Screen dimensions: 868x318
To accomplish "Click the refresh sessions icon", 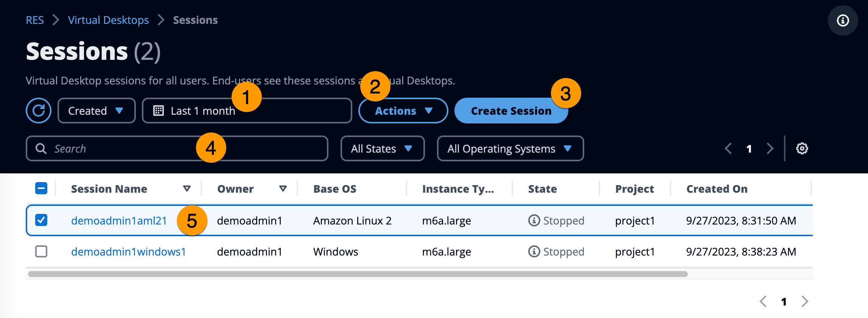I will pos(39,111).
